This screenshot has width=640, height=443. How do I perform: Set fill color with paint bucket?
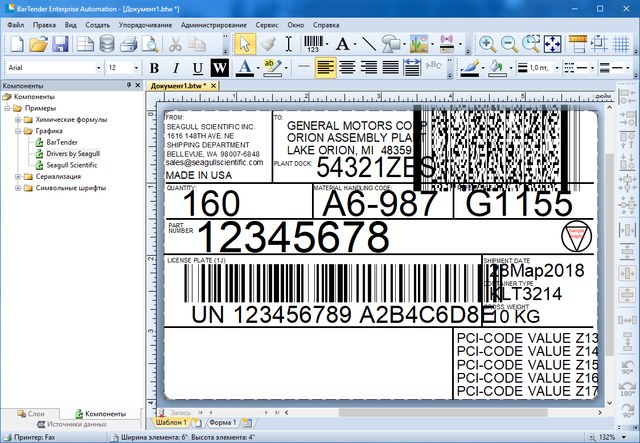(x=497, y=68)
